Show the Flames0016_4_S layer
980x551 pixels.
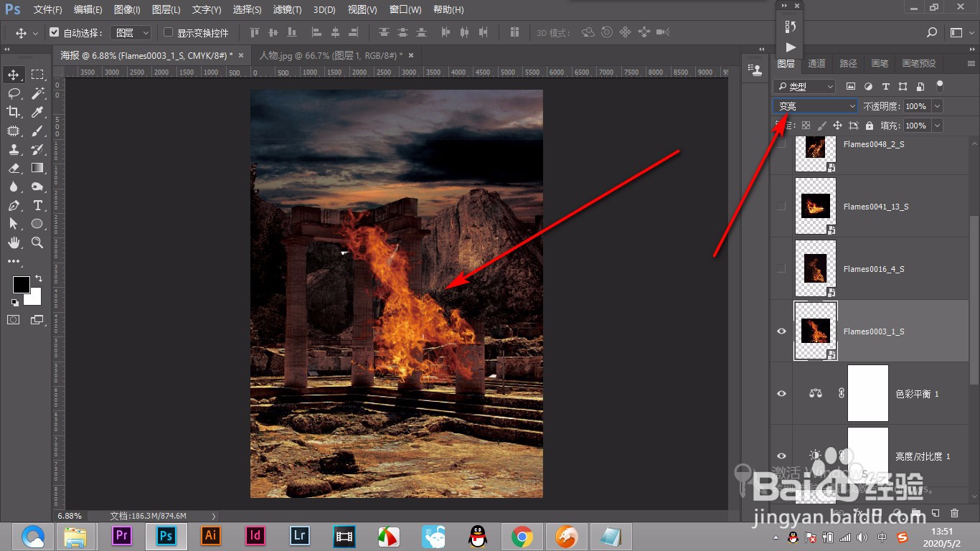point(782,268)
